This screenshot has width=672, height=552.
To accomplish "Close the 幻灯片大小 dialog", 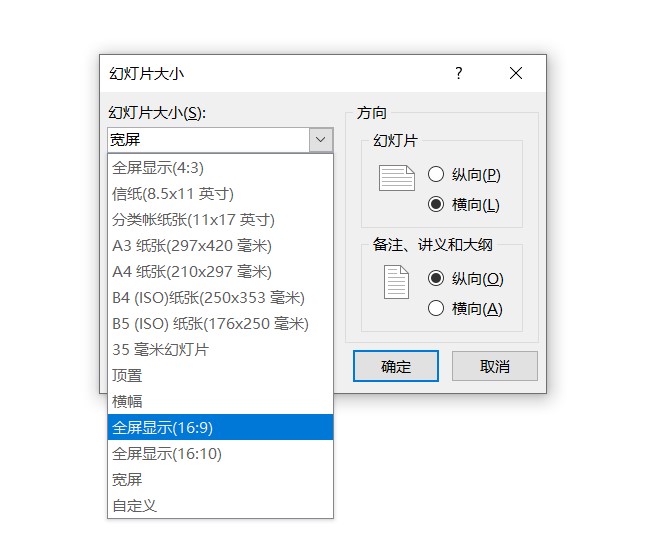I will 516,73.
